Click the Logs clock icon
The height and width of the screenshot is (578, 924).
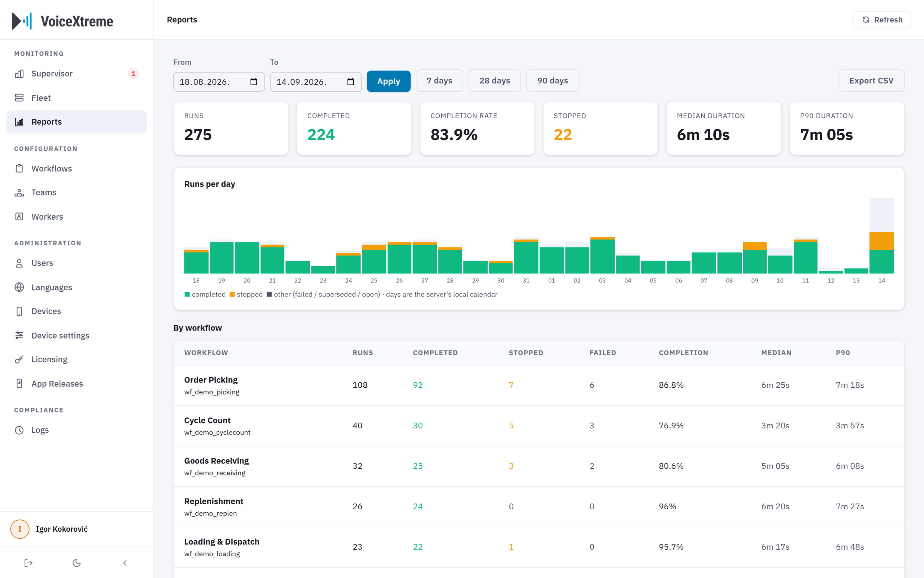[19, 430]
